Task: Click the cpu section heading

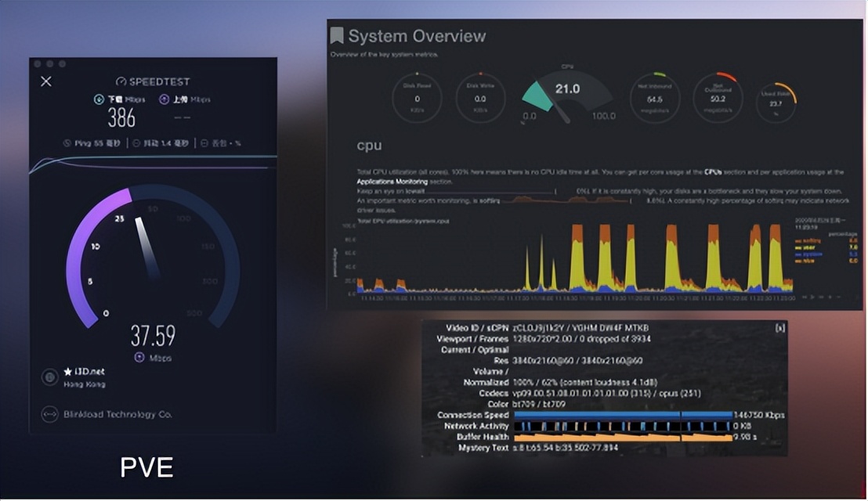Action: click(x=369, y=146)
